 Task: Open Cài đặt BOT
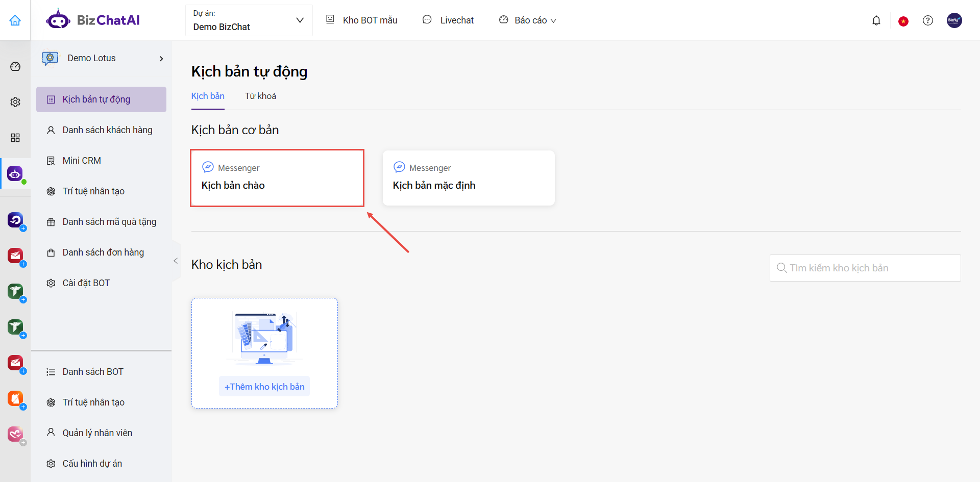click(101, 283)
